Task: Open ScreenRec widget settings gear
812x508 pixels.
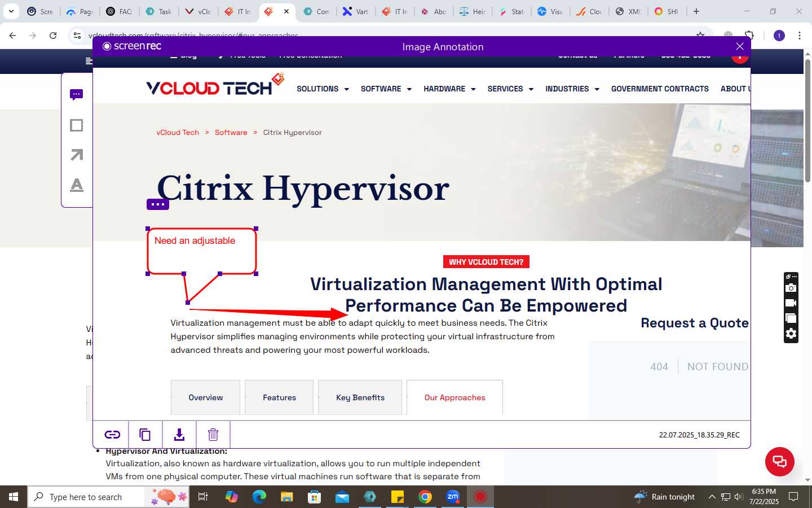Action: coord(791,334)
